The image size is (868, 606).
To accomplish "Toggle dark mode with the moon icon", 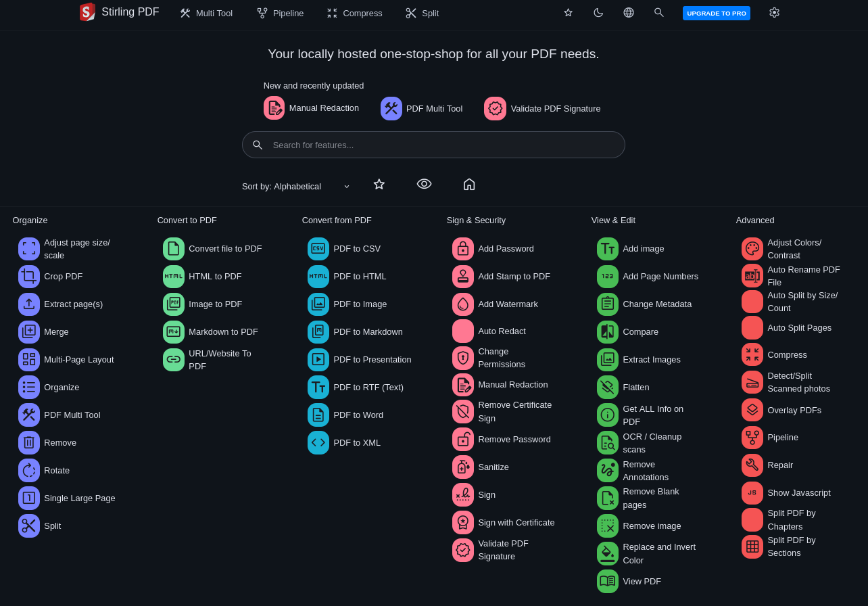I will [x=598, y=13].
